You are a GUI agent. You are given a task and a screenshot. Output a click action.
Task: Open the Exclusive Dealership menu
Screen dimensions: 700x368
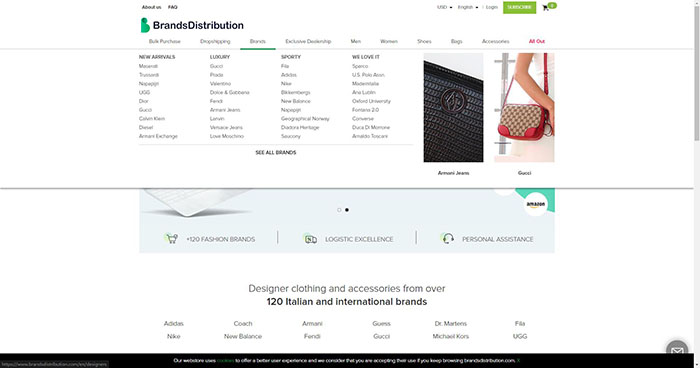click(308, 41)
